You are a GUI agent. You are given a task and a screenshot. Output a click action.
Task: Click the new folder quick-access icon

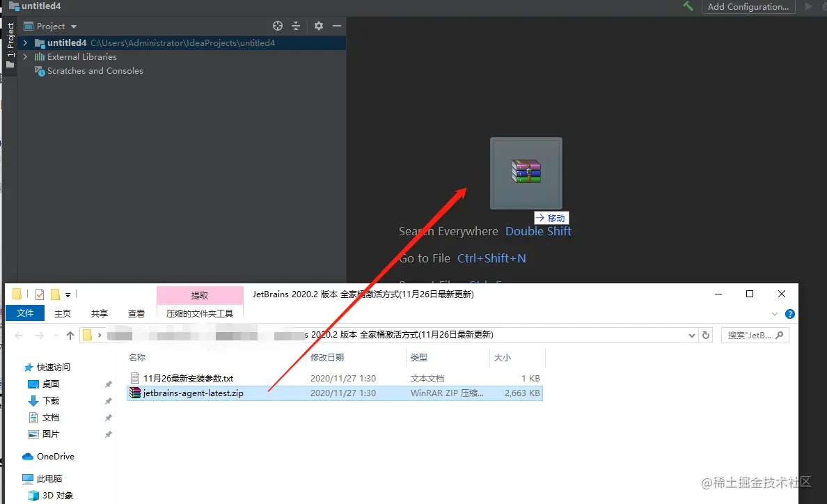56,294
